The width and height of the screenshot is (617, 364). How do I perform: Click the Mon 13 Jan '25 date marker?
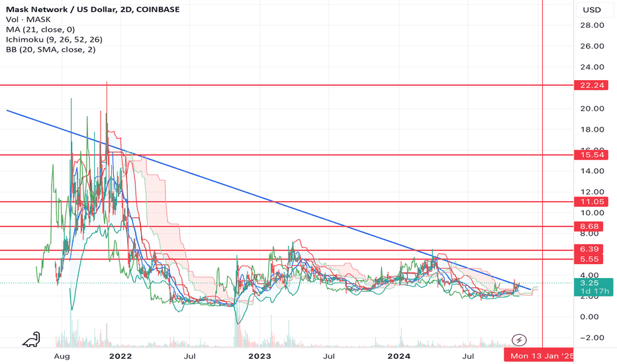pyautogui.click(x=539, y=356)
